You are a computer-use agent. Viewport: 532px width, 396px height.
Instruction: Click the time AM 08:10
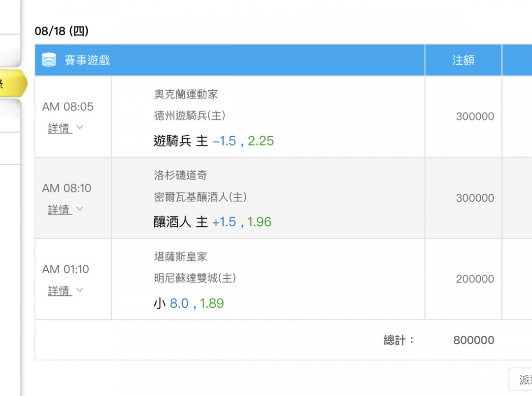[66, 188]
